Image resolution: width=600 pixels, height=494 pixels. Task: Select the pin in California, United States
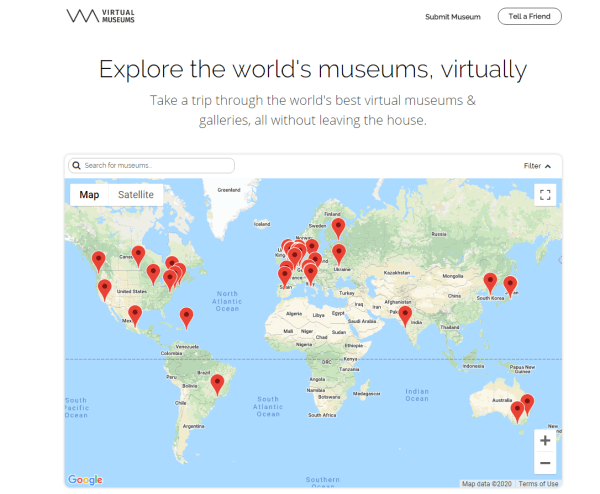[104, 289]
